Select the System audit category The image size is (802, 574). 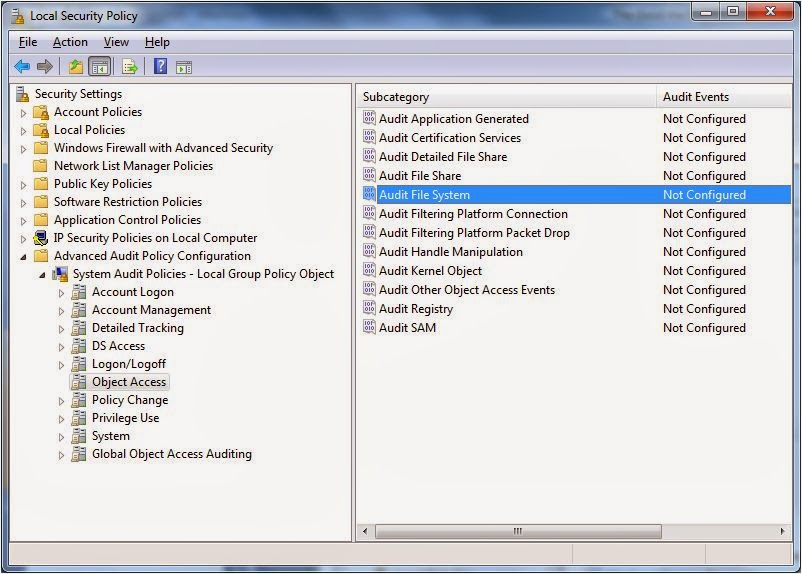click(x=111, y=436)
